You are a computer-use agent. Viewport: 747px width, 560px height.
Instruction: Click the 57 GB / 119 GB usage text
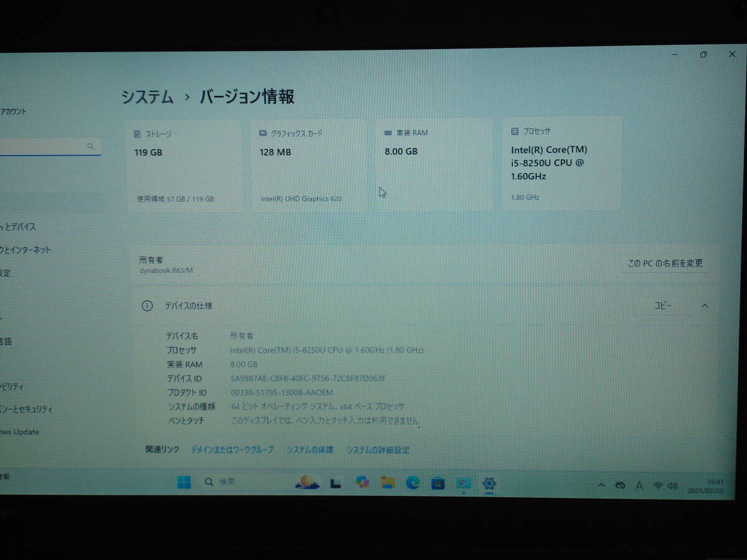[x=176, y=199]
